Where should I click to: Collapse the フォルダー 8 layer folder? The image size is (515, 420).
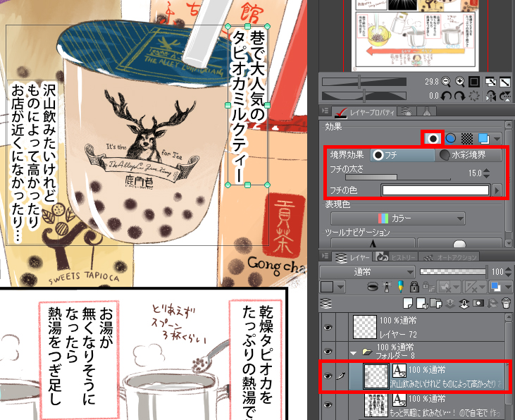352,351
